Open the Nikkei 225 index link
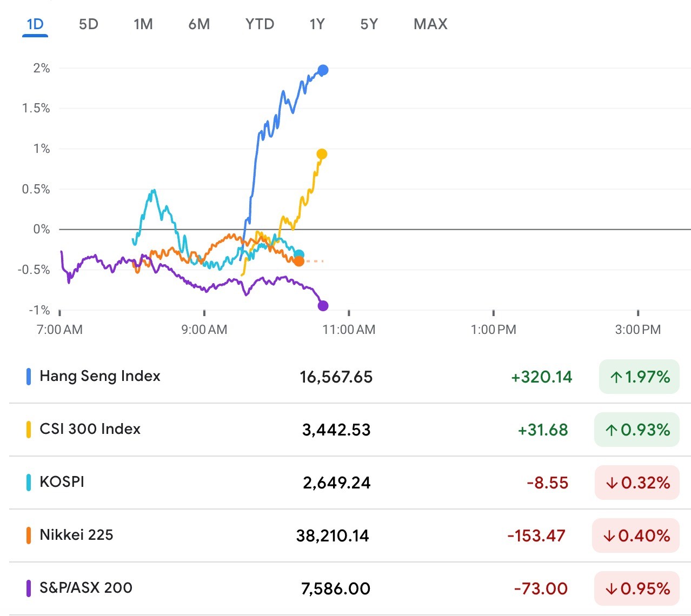Screen dimensions: 691x616 76,535
